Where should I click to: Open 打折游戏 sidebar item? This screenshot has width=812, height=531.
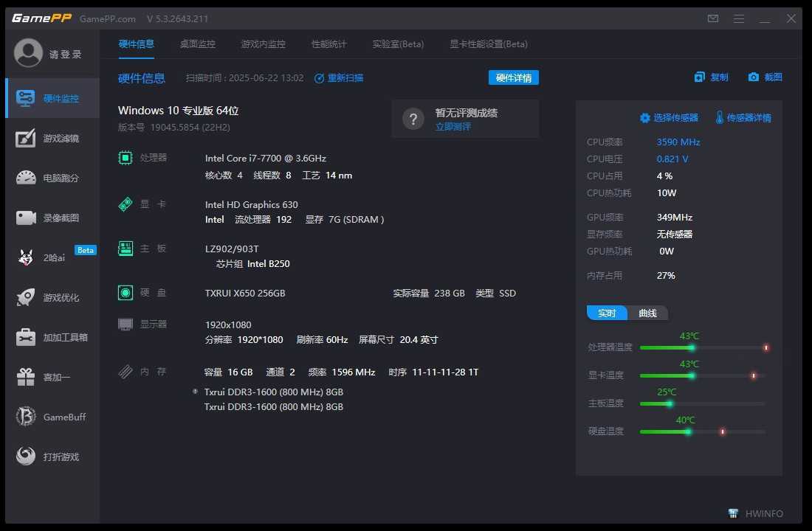click(52, 457)
